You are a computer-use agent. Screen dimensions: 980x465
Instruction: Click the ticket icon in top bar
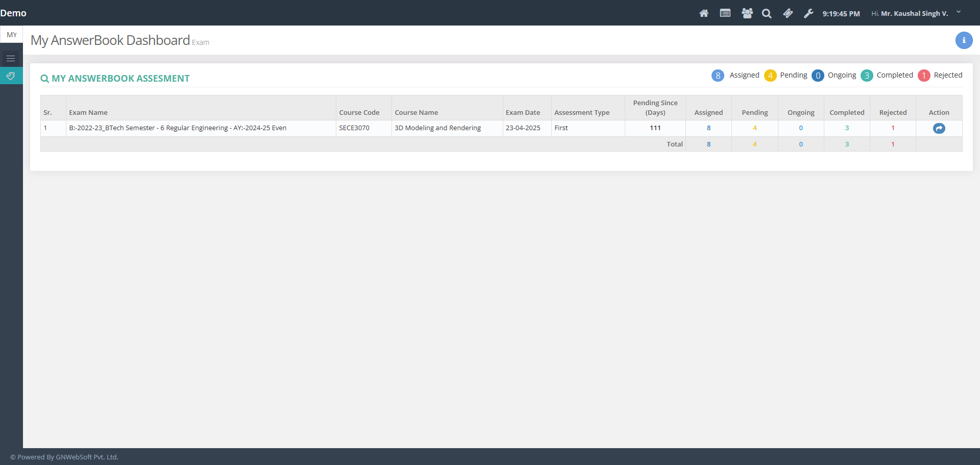coord(788,13)
